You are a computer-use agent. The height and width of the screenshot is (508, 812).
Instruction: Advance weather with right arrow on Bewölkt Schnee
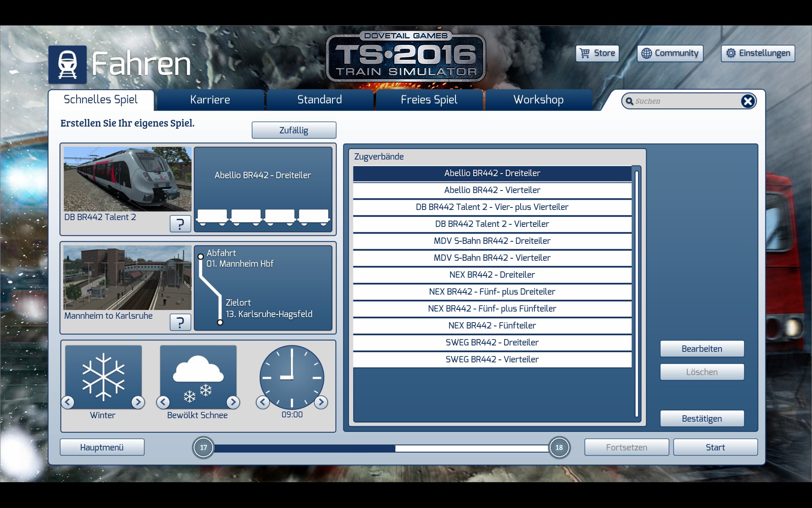click(233, 402)
